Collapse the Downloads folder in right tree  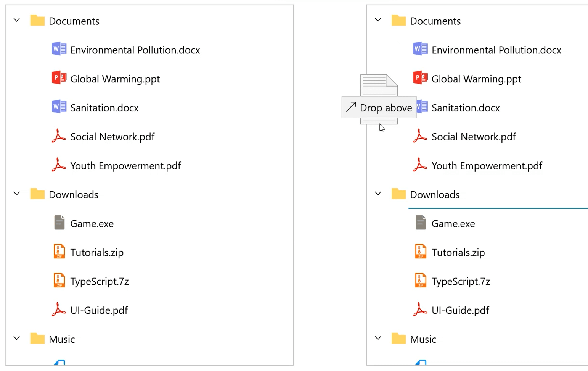click(x=378, y=194)
